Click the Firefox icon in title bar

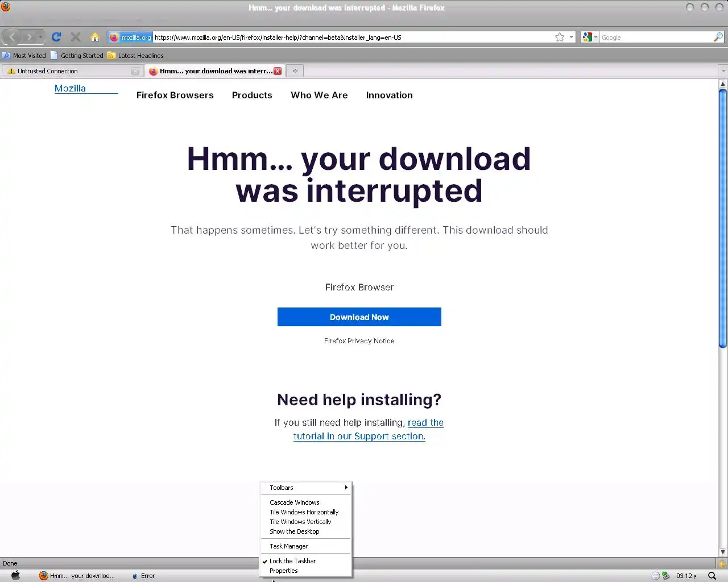pos(6,7)
